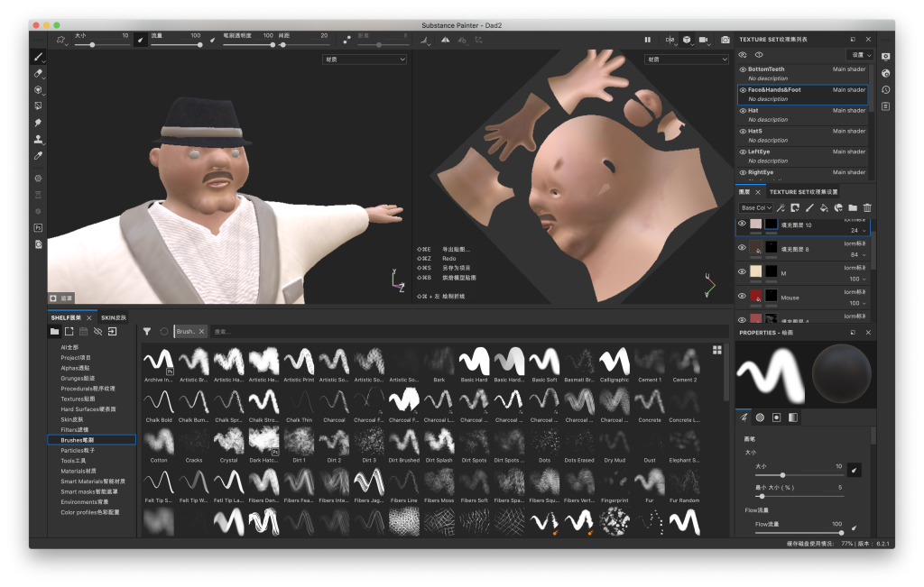
Task: Choose the Calligraphic brush preset
Action: point(614,364)
